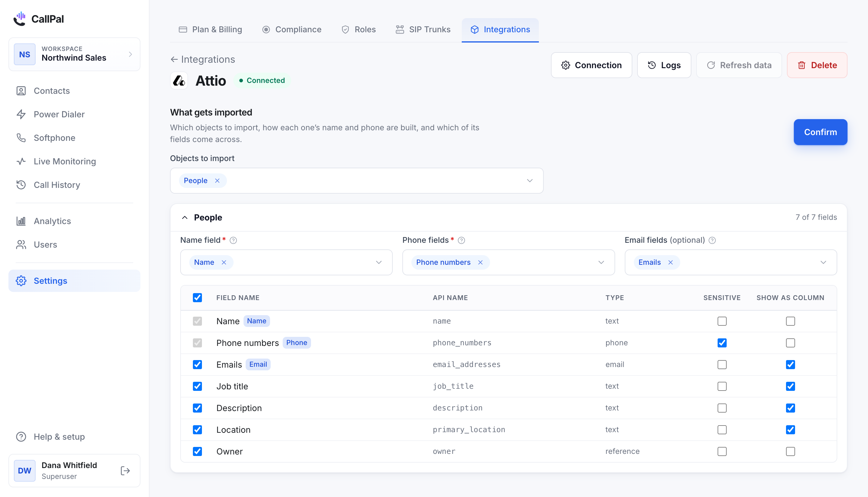Screen dimensions: 868x497
Task: Remove the Emails chip from Email fields
Action: [x=671, y=262]
